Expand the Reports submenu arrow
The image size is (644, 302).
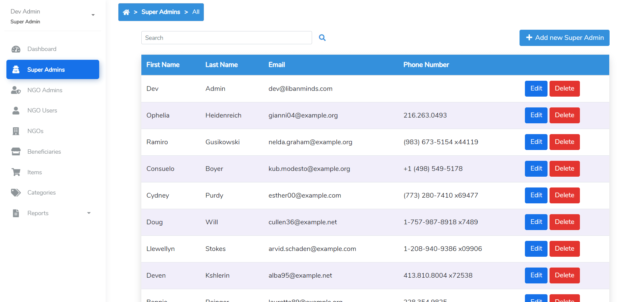click(x=89, y=213)
